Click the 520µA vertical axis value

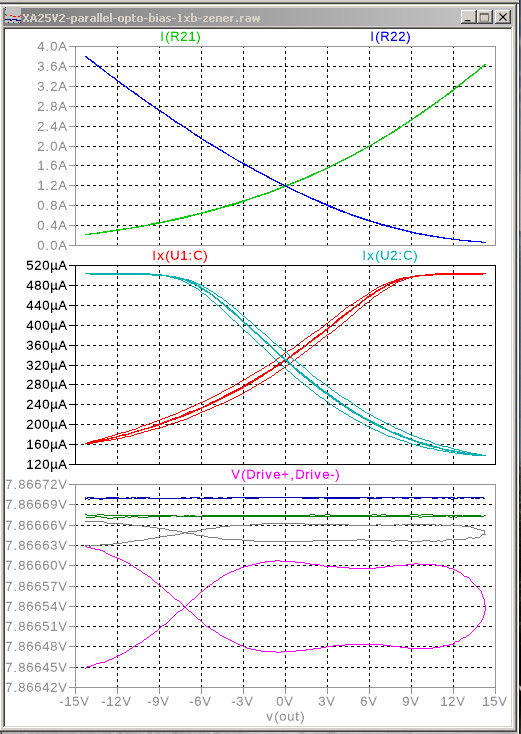pos(49,266)
